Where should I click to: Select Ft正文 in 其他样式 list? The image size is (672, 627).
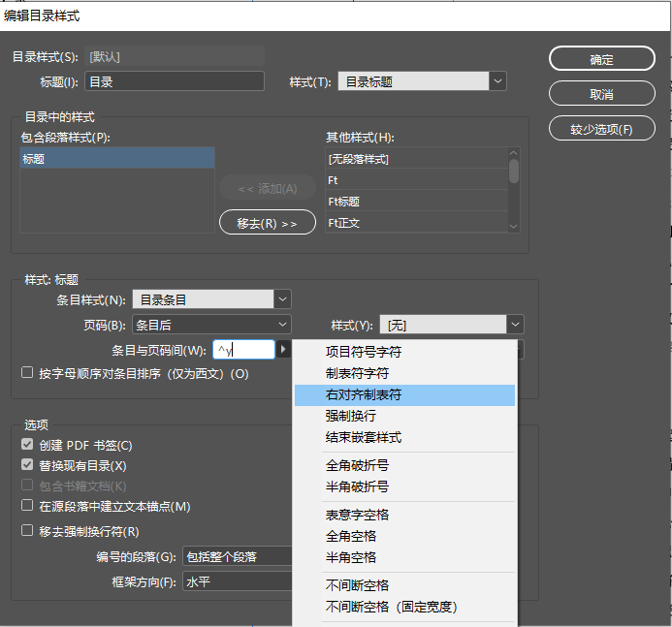(x=417, y=223)
